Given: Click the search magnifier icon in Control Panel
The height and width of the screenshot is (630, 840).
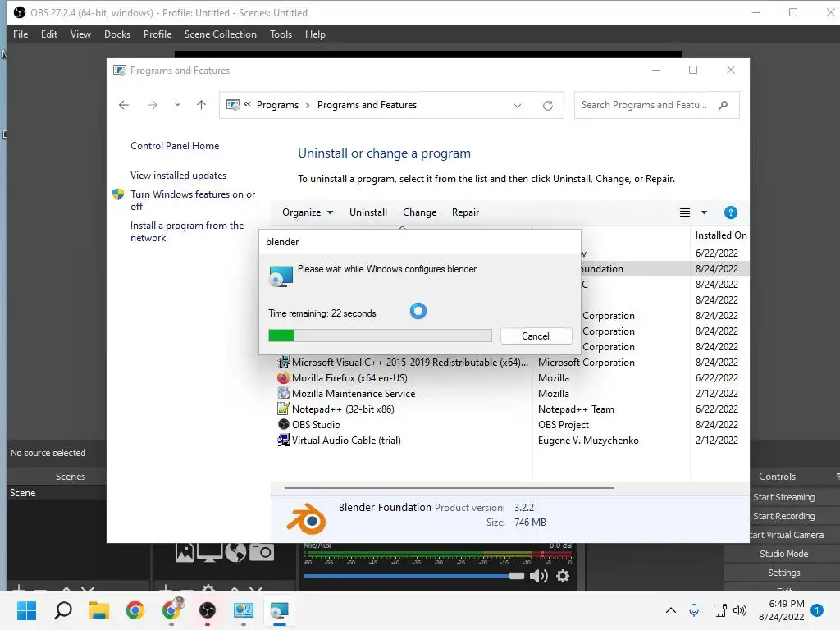Looking at the screenshot, I should tap(724, 105).
